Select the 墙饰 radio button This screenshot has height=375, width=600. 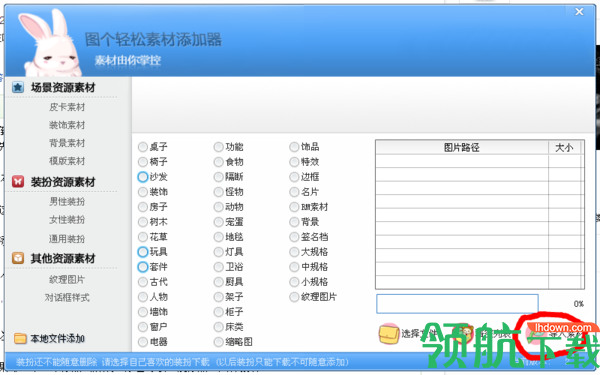[143, 312]
